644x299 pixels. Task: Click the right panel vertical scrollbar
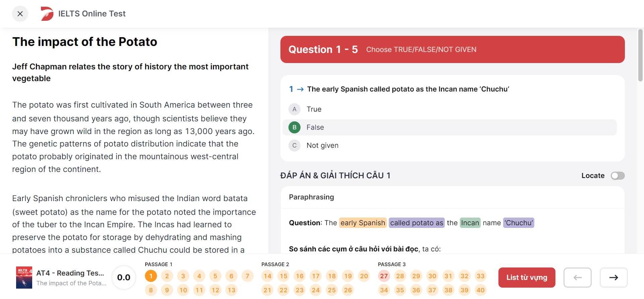tap(640, 55)
